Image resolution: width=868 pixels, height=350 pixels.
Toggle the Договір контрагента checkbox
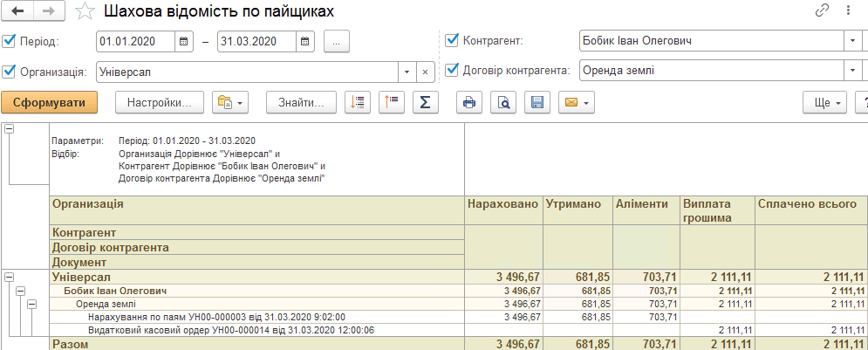pyautogui.click(x=452, y=71)
